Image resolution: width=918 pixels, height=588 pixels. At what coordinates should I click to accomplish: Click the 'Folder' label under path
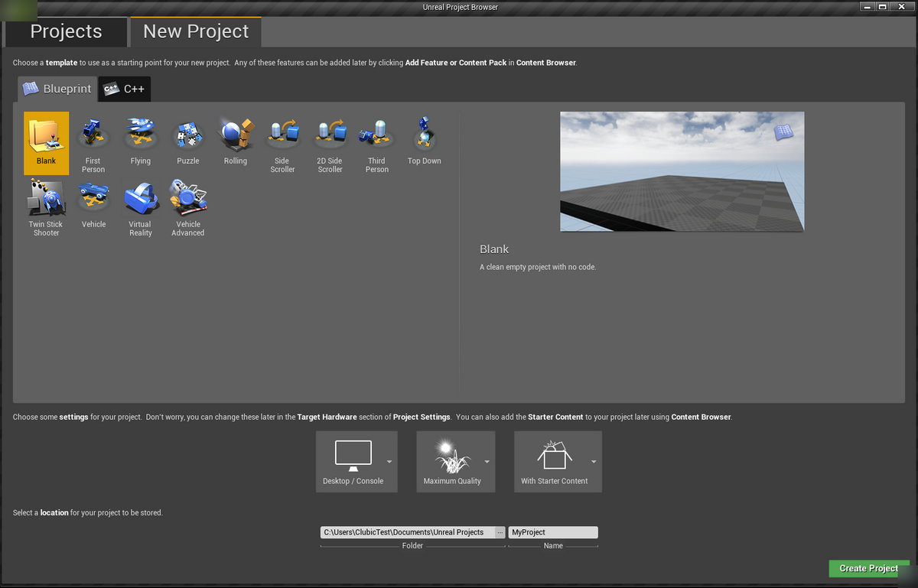[x=412, y=546]
